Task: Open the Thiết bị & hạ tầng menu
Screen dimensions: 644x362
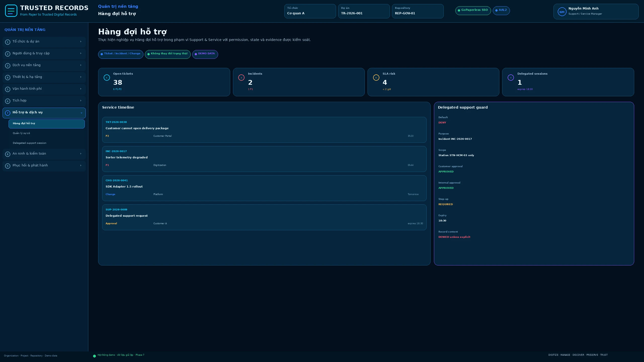Action: click(44, 77)
